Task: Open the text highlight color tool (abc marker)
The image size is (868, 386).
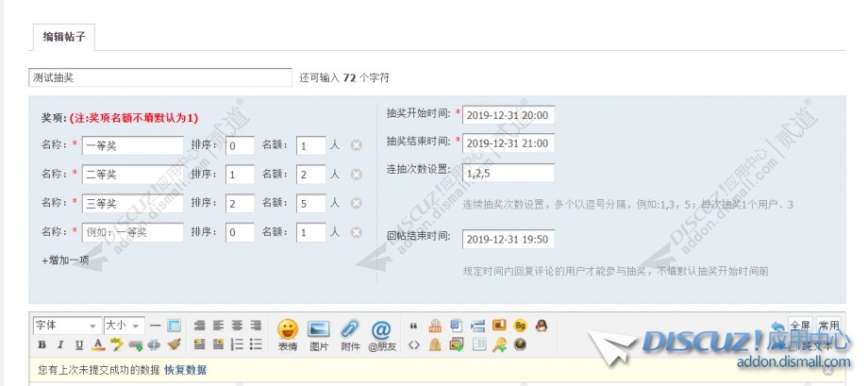Action: [116, 344]
